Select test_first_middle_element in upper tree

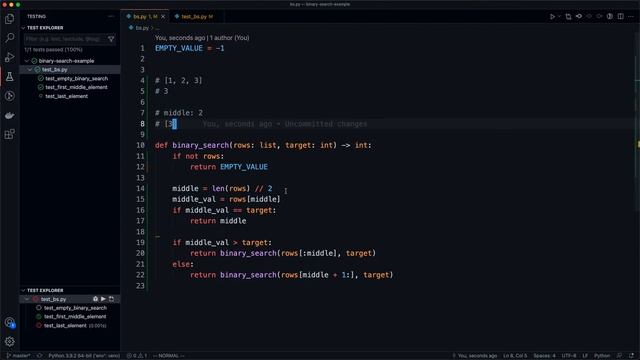click(x=76, y=87)
